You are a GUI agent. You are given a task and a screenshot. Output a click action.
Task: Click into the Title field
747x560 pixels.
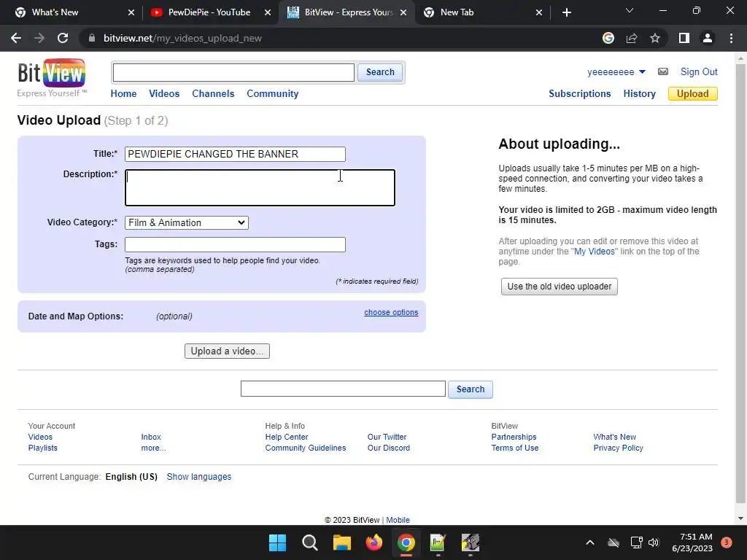click(235, 154)
